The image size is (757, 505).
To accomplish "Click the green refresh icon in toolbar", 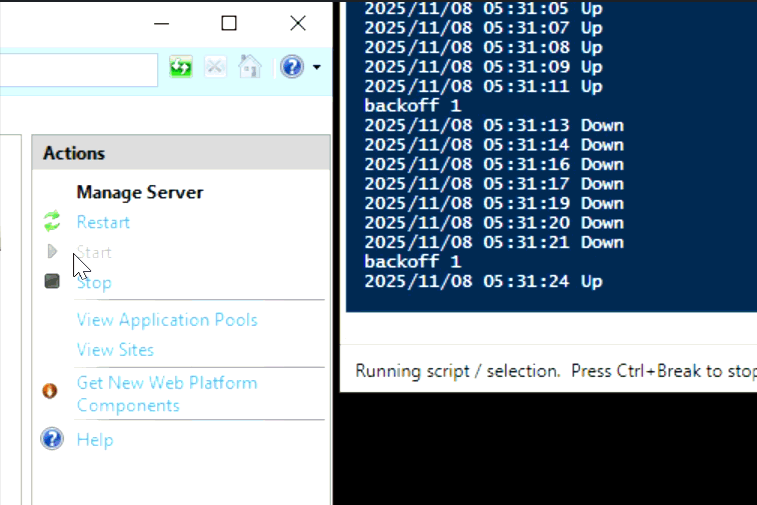I will (x=181, y=68).
